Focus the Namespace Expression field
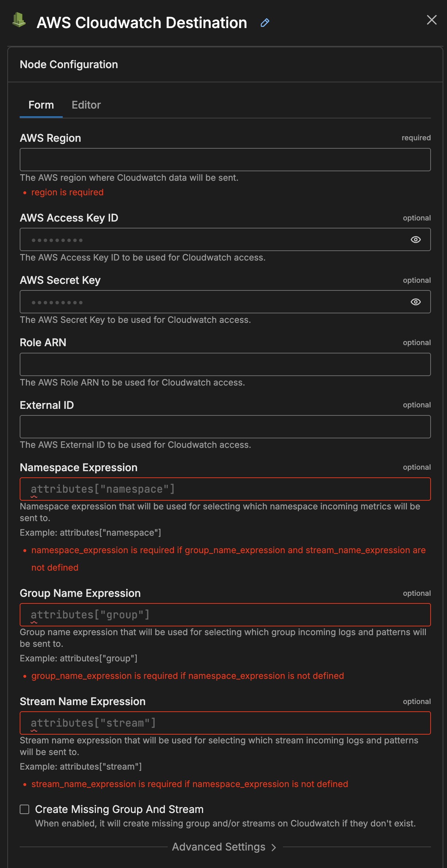The width and height of the screenshot is (447, 868). tap(225, 489)
